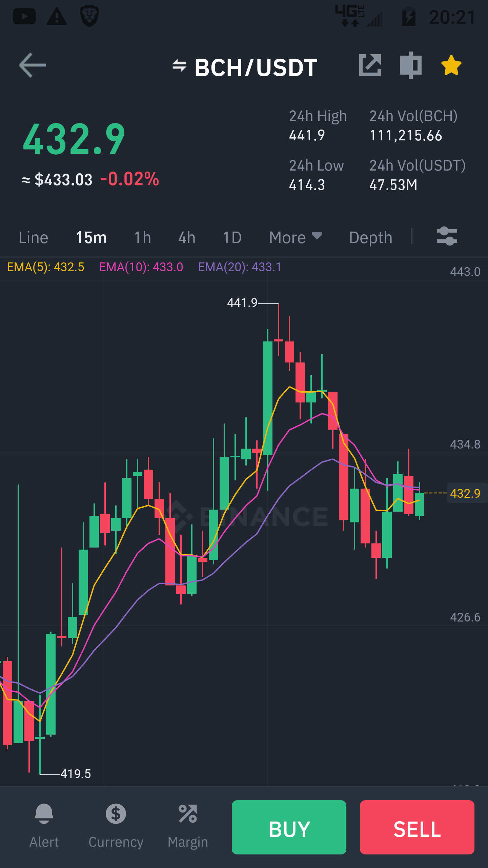Go back using the arrow icon
The image size is (488, 868).
33,65
